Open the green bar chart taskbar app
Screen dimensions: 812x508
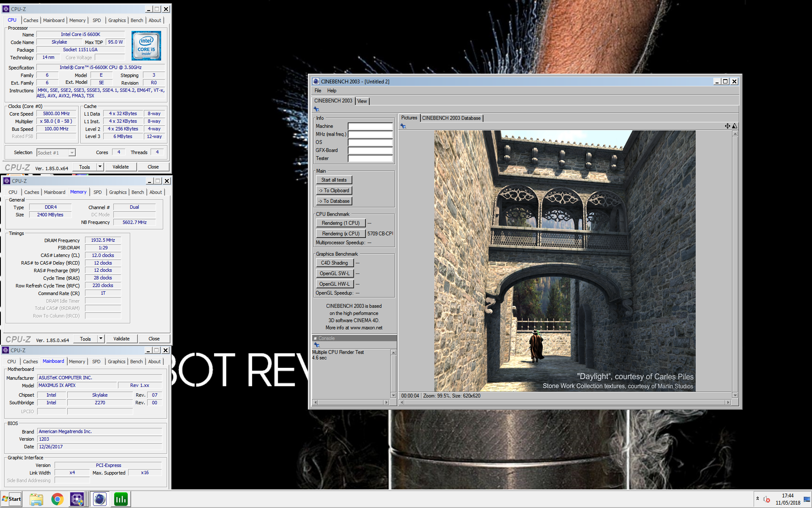[x=121, y=500]
